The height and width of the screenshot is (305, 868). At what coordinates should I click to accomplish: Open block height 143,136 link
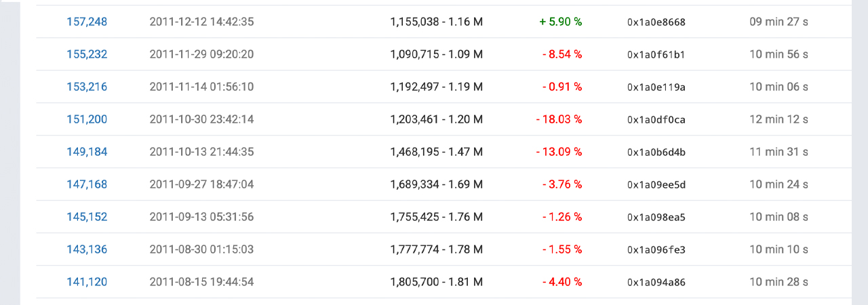[x=87, y=249]
